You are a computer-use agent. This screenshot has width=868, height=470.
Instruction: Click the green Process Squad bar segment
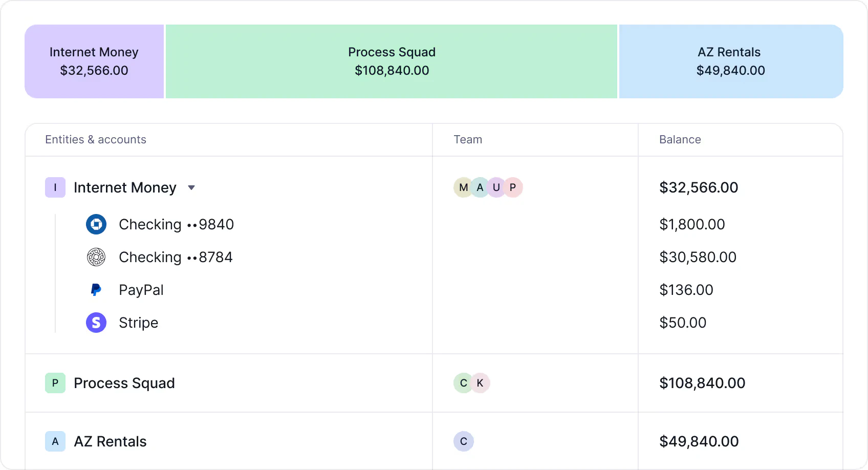(392, 61)
